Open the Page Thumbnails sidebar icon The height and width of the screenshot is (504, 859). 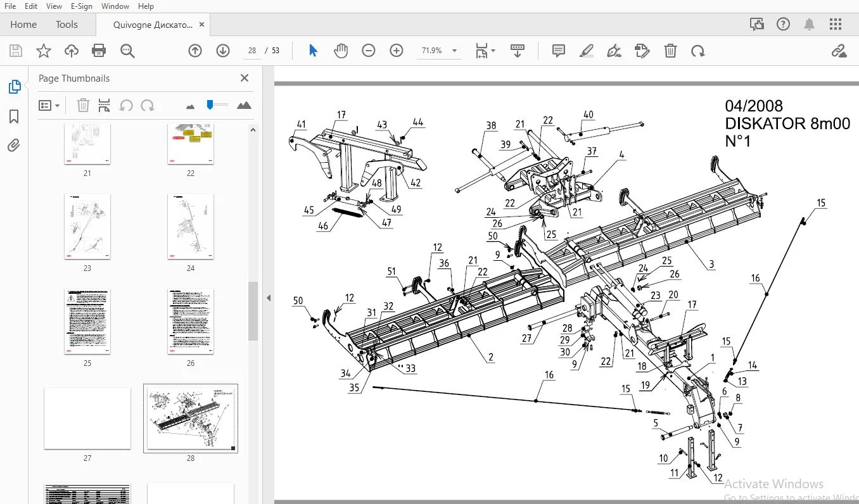14,87
